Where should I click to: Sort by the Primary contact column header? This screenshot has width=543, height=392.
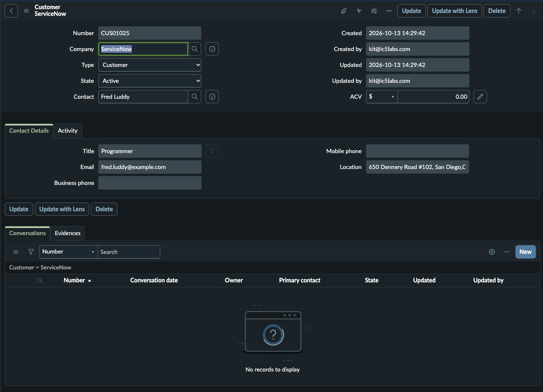pos(300,280)
